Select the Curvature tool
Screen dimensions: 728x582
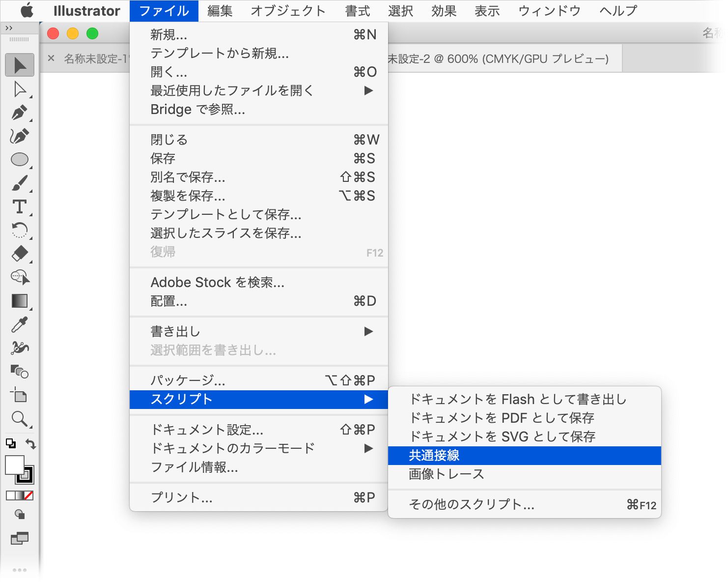[20, 136]
